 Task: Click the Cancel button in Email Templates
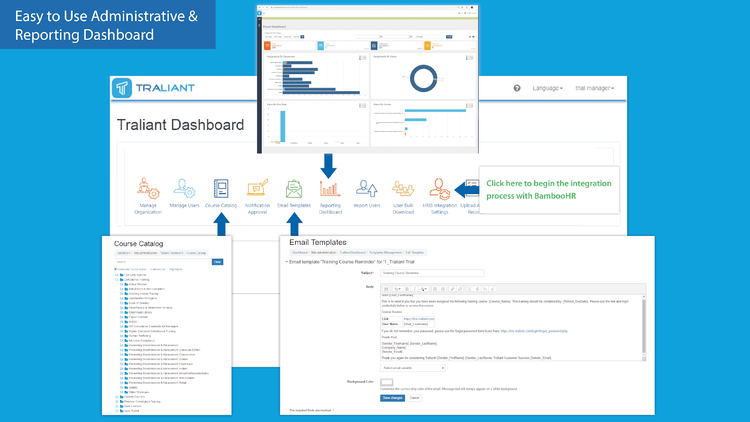coord(415,398)
